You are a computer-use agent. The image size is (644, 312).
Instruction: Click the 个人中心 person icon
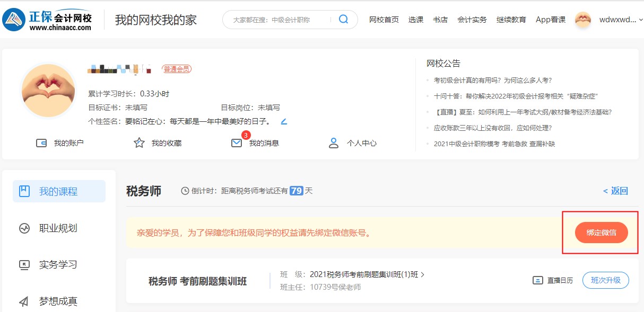coord(334,143)
